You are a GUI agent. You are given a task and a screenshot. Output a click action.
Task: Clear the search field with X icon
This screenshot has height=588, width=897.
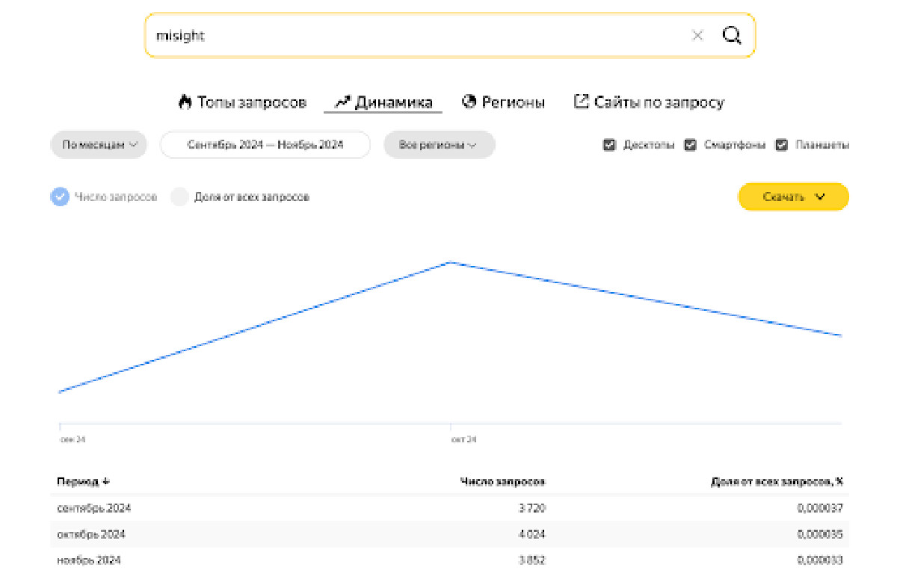[x=697, y=35]
